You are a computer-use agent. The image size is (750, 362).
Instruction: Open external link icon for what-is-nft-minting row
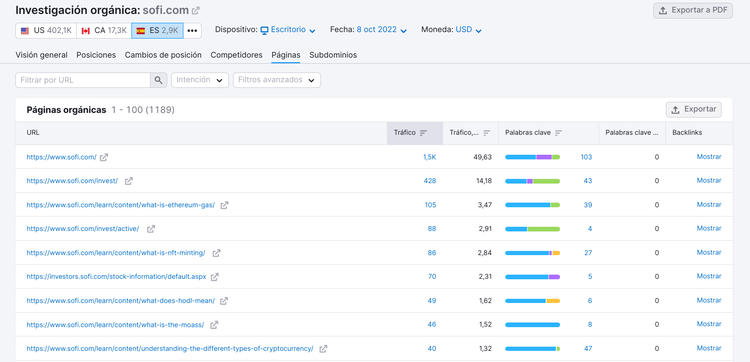[x=216, y=252]
